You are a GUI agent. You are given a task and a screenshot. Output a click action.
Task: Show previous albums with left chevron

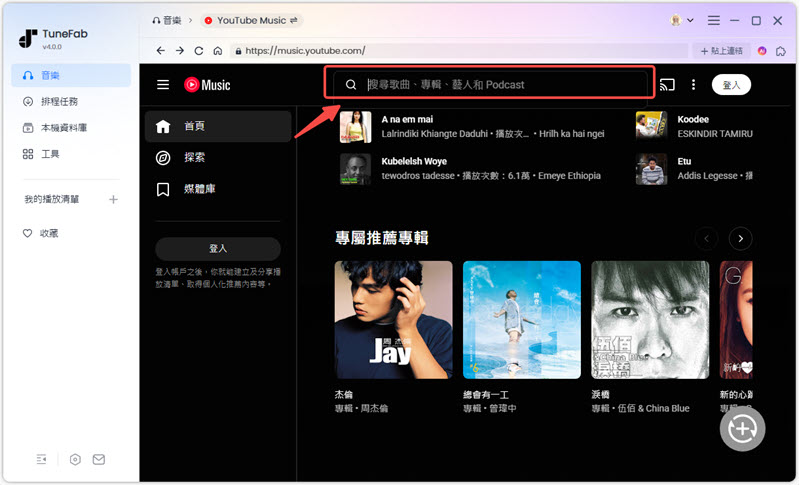[x=707, y=238]
